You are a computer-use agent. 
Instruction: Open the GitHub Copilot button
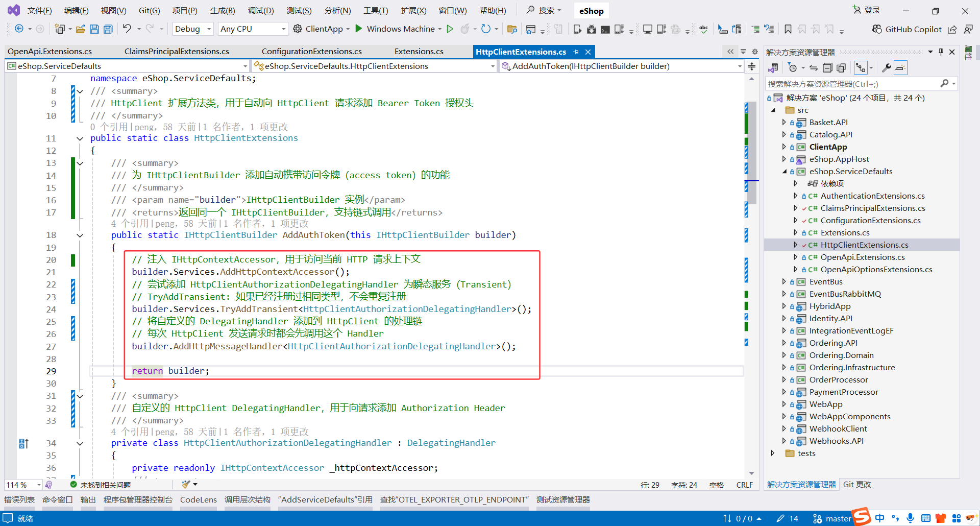(907, 29)
